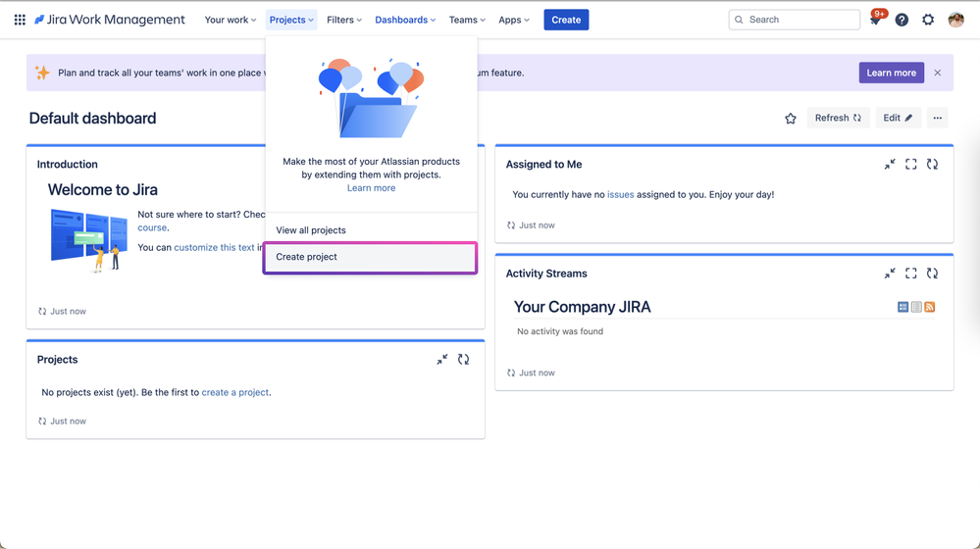
Task: Open the notifications bell icon
Action: (875, 20)
